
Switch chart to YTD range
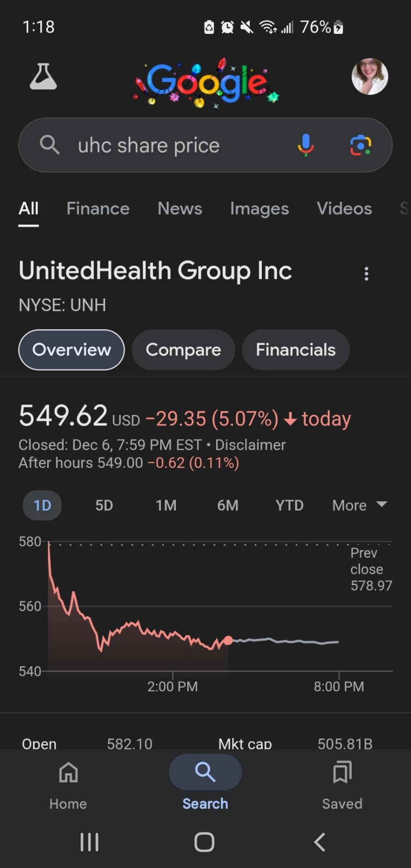pyautogui.click(x=289, y=505)
